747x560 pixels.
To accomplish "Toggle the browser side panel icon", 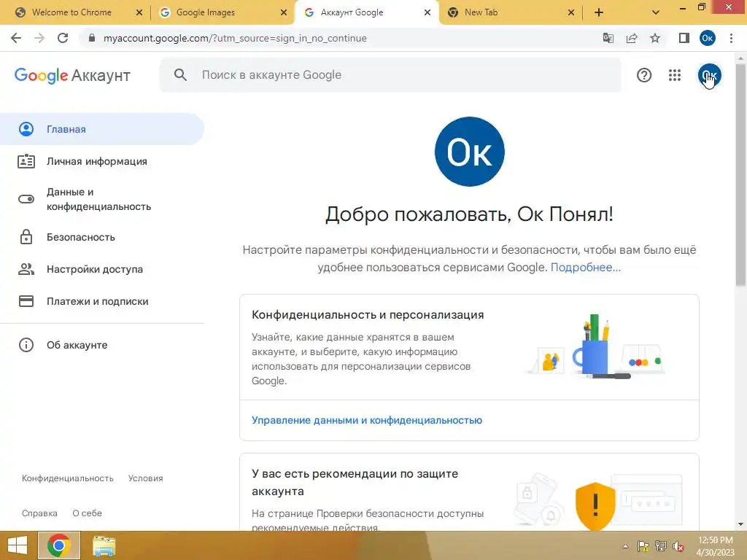I will click(684, 38).
